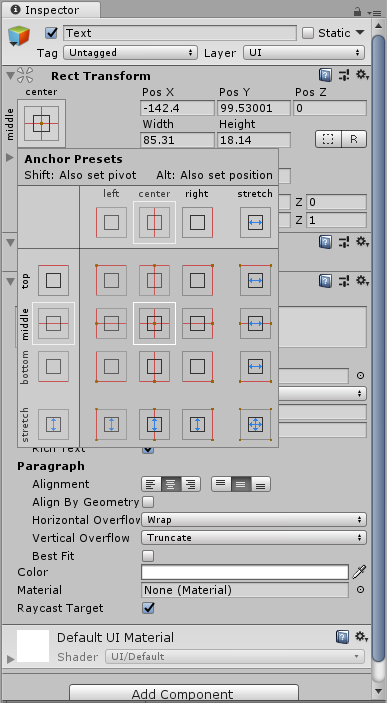
Task: Set text alignment to horizontal center
Action: point(171,484)
